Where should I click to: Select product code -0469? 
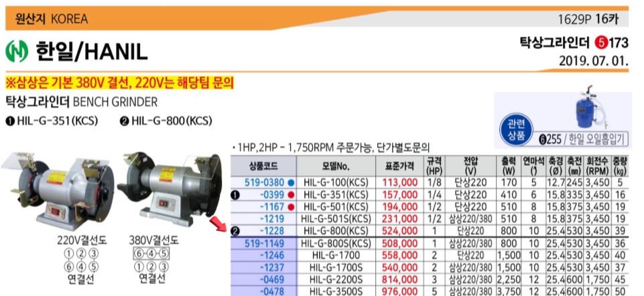[271, 280]
